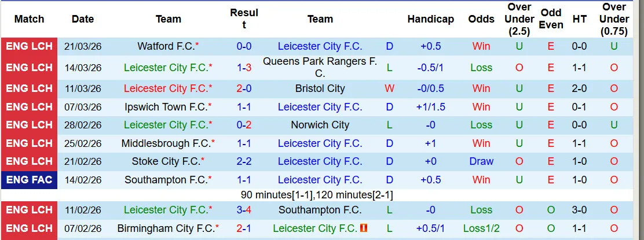Screen dimensions: 644x240
Task: Click the Handicap column header
Action: 430,19
